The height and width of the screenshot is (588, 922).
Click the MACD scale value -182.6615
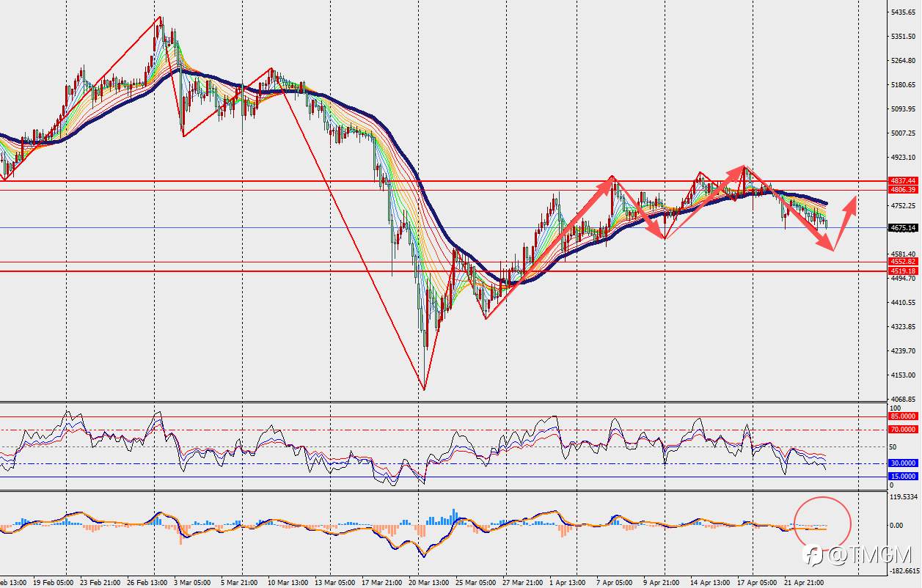904,571
